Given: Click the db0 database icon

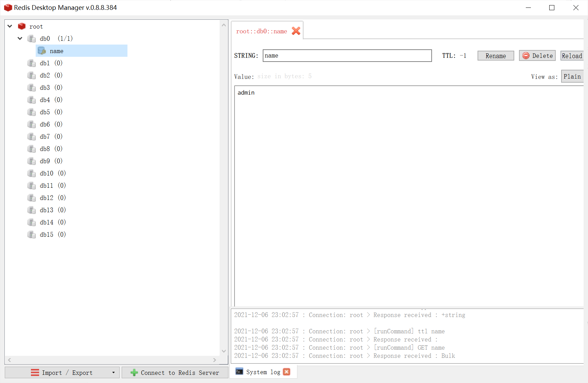Looking at the screenshot, I should pos(32,38).
